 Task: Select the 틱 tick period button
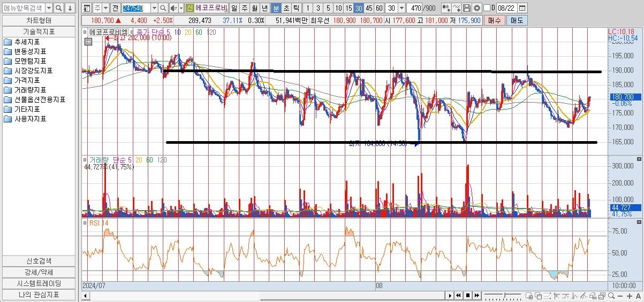point(297,8)
